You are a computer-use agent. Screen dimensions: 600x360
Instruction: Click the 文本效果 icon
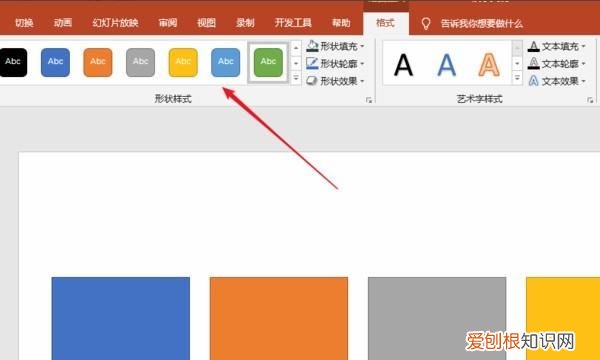pyautogui.click(x=533, y=81)
